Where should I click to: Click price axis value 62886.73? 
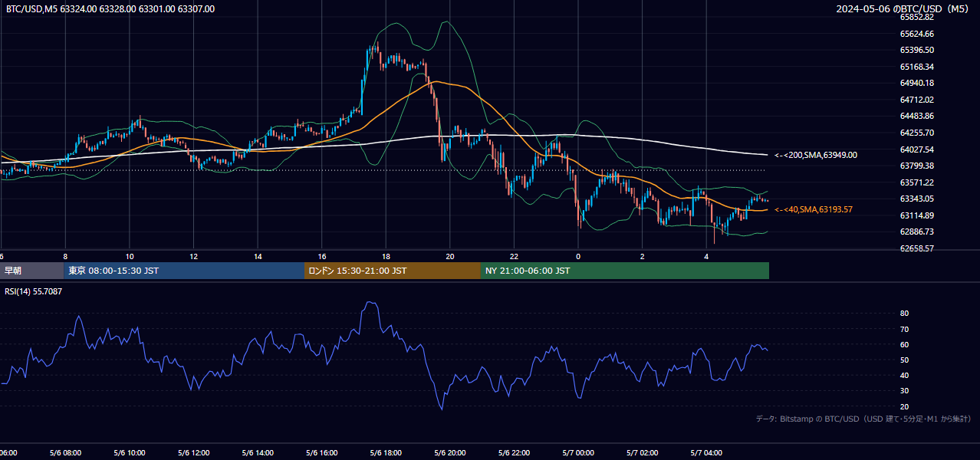coord(916,232)
